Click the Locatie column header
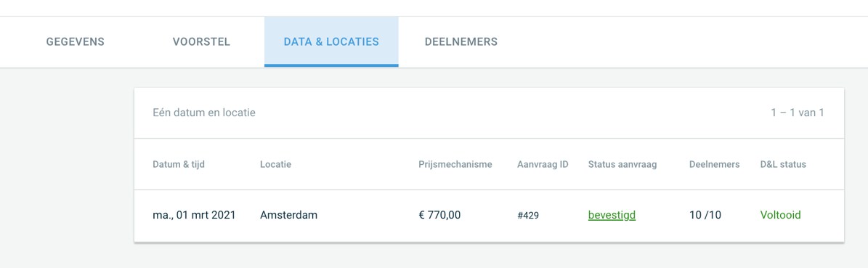 pos(276,164)
